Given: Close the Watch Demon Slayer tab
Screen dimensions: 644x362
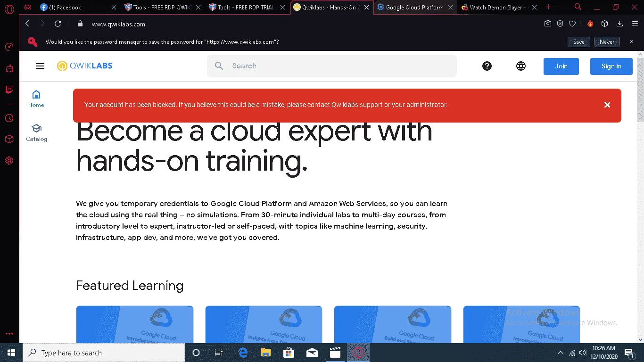Looking at the screenshot, I should (x=535, y=8).
